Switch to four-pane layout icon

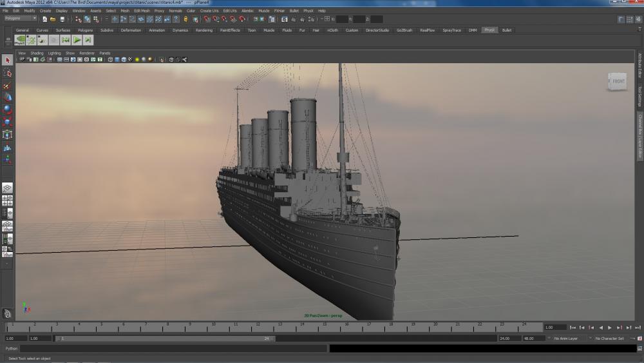(x=7, y=201)
